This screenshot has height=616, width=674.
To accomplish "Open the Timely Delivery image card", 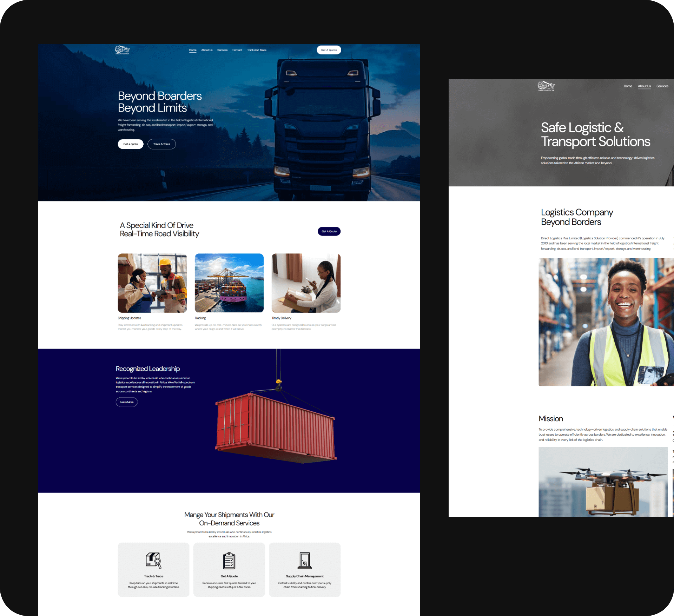I will coord(306,283).
